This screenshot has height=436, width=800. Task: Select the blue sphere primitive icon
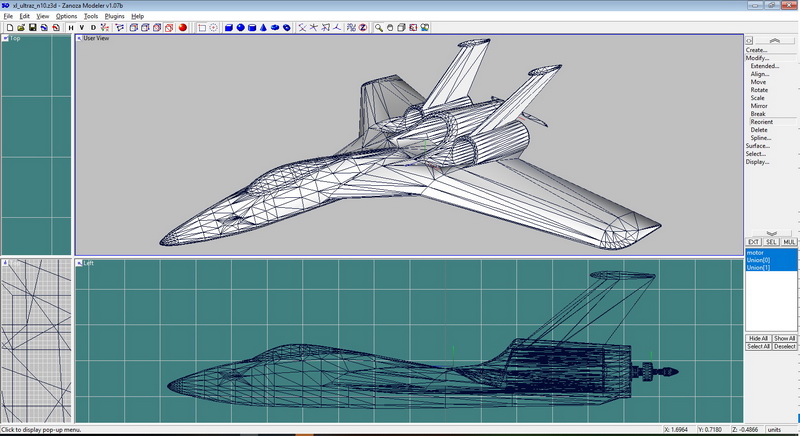coord(240,28)
